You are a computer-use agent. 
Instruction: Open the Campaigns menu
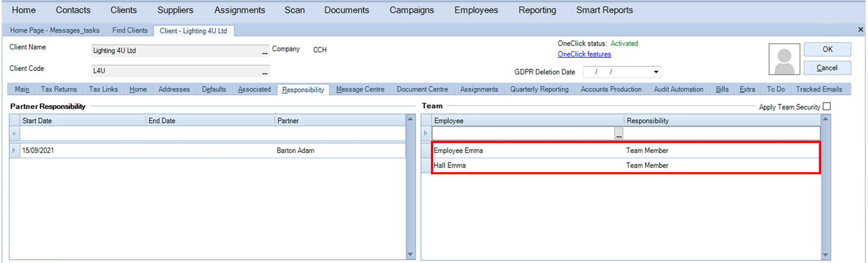point(411,10)
